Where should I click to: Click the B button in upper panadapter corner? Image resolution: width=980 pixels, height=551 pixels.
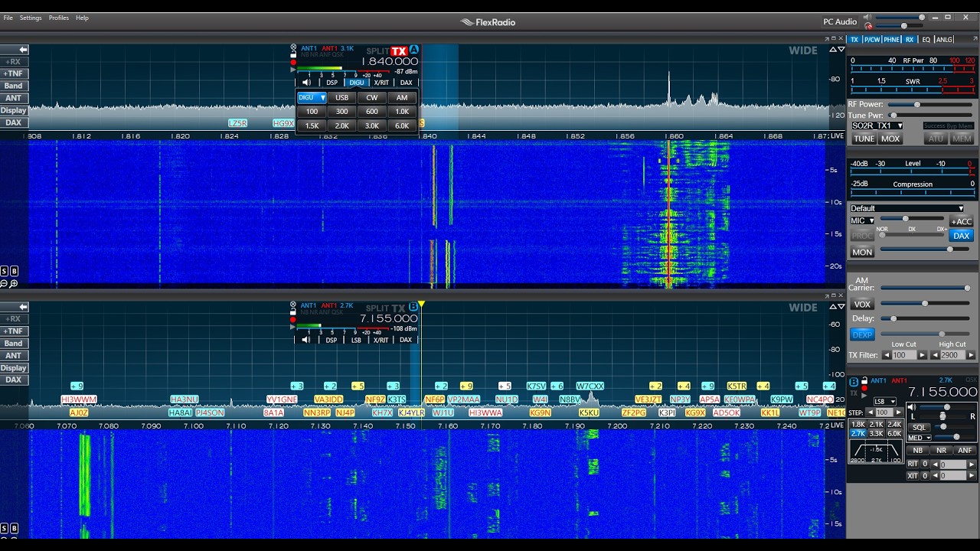[14, 271]
